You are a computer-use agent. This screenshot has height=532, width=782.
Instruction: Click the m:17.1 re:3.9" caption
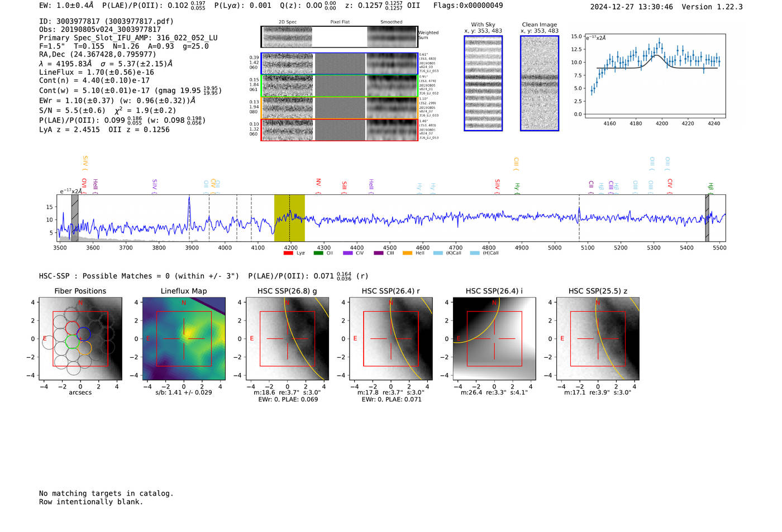[x=598, y=392]
